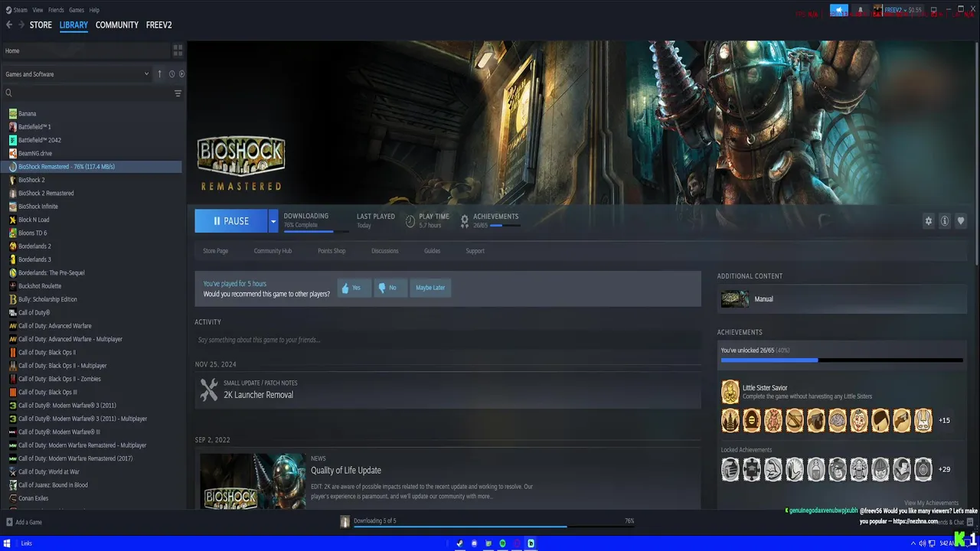Go back with the left arrow
The width and height of the screenshot is (980, 551).
point(9,24)
